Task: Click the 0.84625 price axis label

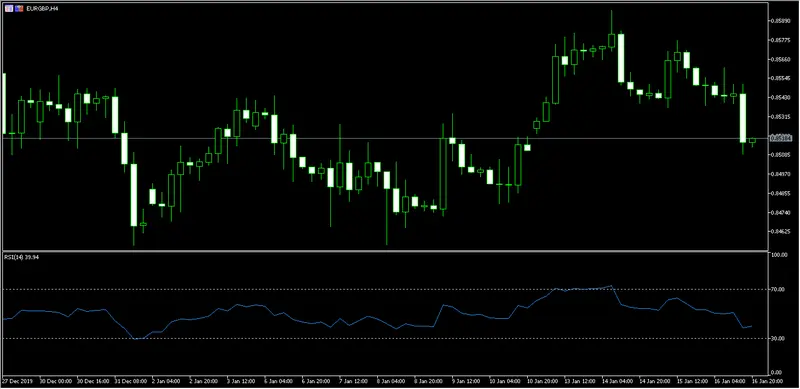Action: pos(781,232)
